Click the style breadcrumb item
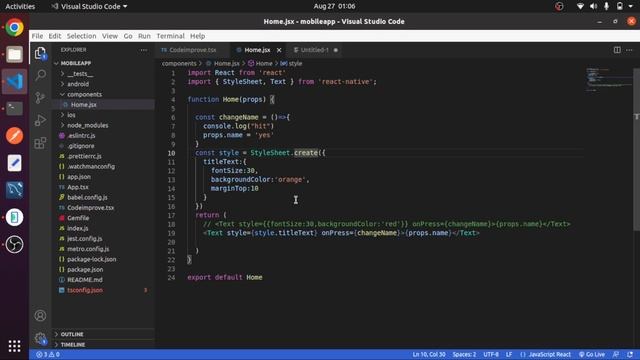Image resolution: width=640 pixels, height=360 pixels. pos(291,63)
